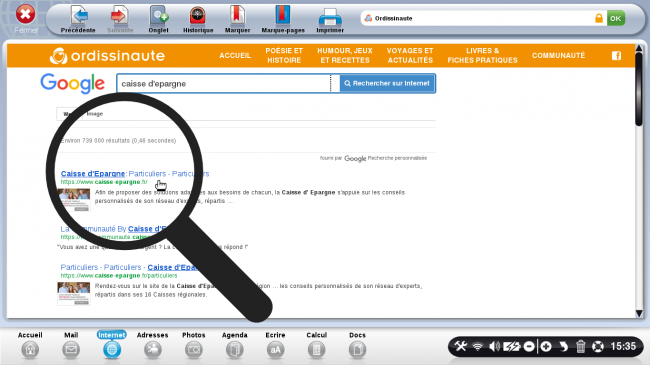Click the padlock security icon
650x365 pixels.
coord(599,18)
